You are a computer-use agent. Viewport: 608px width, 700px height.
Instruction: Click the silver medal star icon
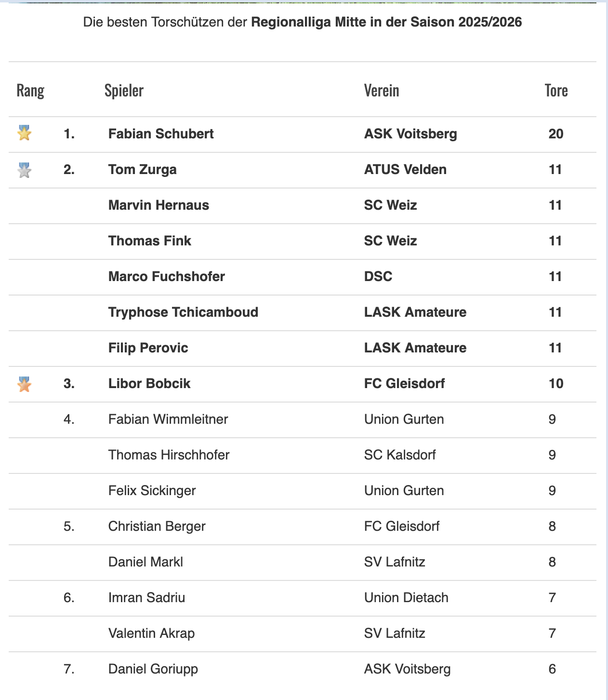[x=24, y=170]
